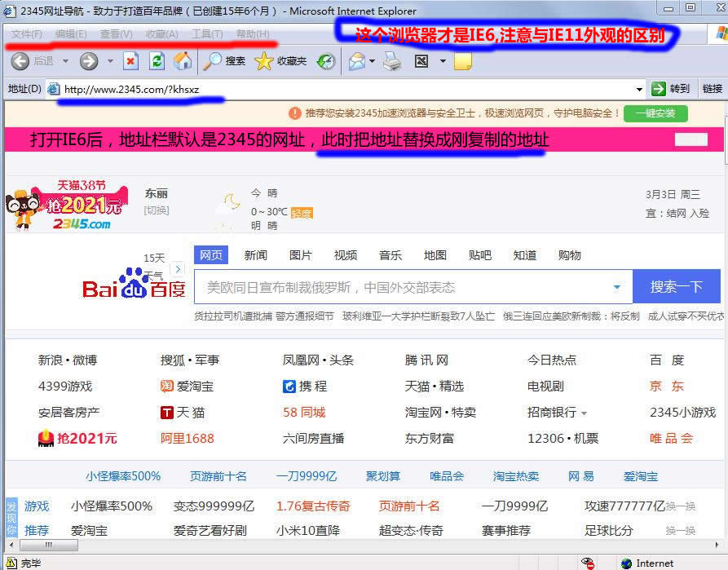Click the yellow note toolbar icon
Viewport: 728px width, 570px height.
click(462, 61)
